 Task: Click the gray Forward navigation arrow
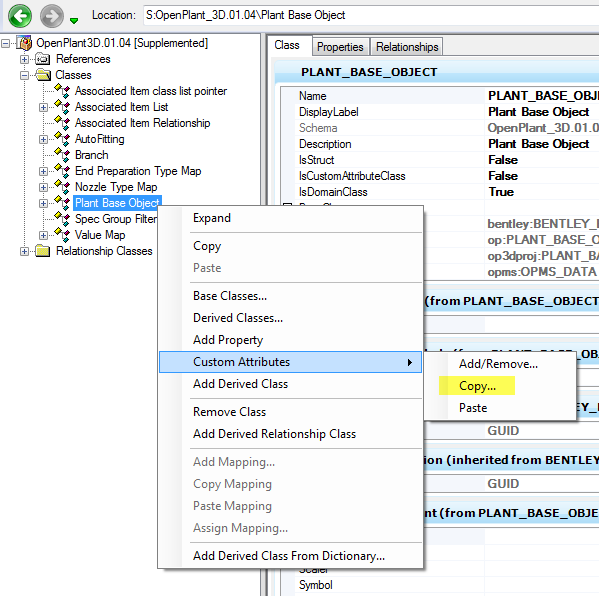pos(52,16)
